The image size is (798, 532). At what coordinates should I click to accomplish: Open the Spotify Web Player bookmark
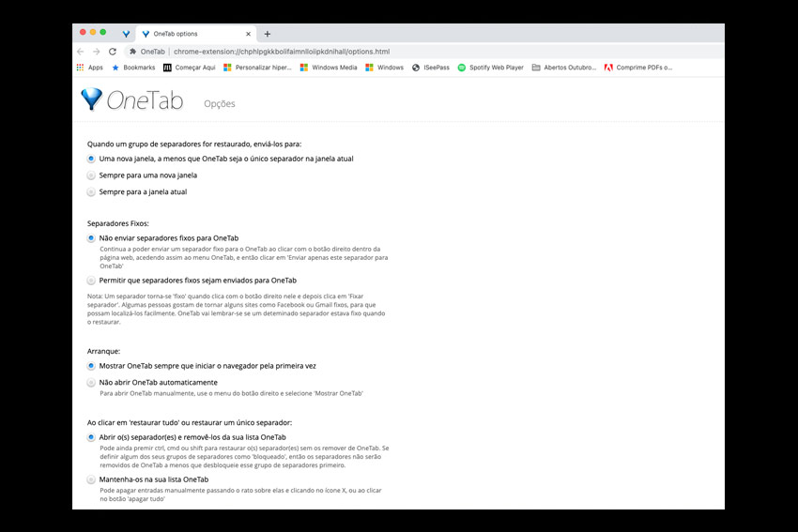[x=491, y=68]
